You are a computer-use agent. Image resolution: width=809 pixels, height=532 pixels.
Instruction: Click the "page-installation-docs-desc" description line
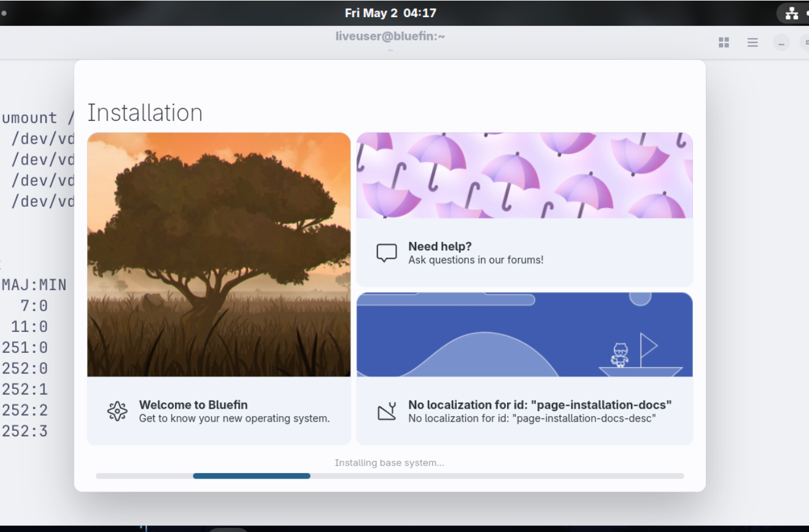[533, 418]
